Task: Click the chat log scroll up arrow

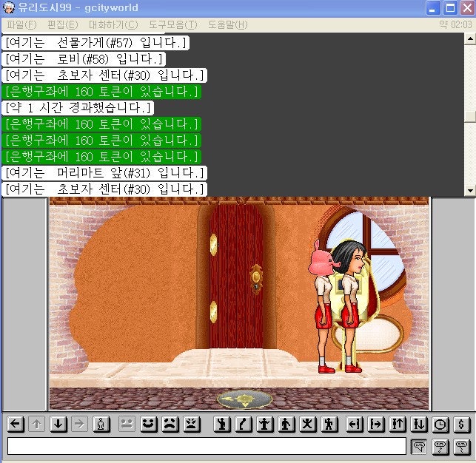Action: click(x=469, y=38)
